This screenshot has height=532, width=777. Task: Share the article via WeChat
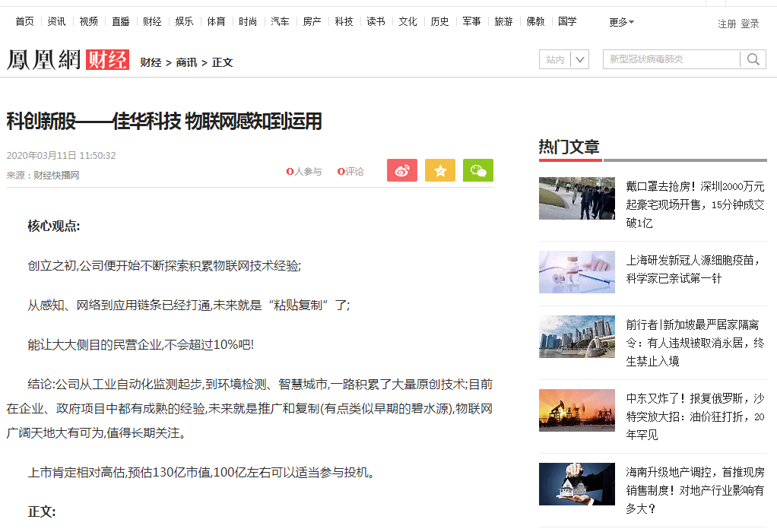pyautogui.click(x=477, y=170)
